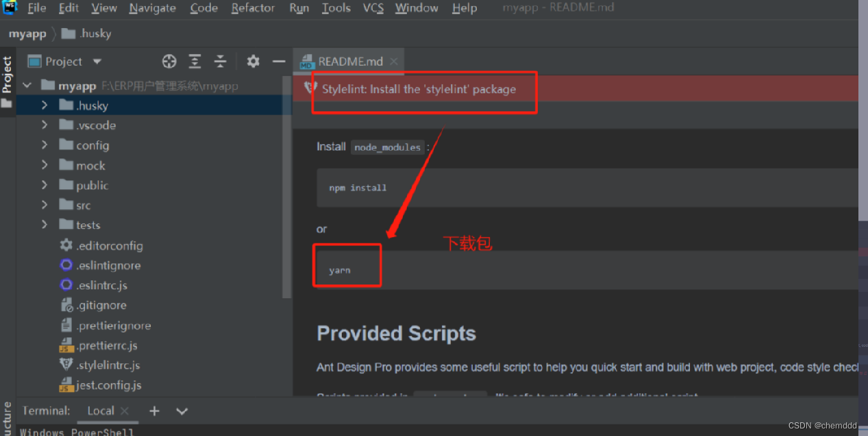
Task: Collapse the myapp root folder
Action: tap(27, 86)
